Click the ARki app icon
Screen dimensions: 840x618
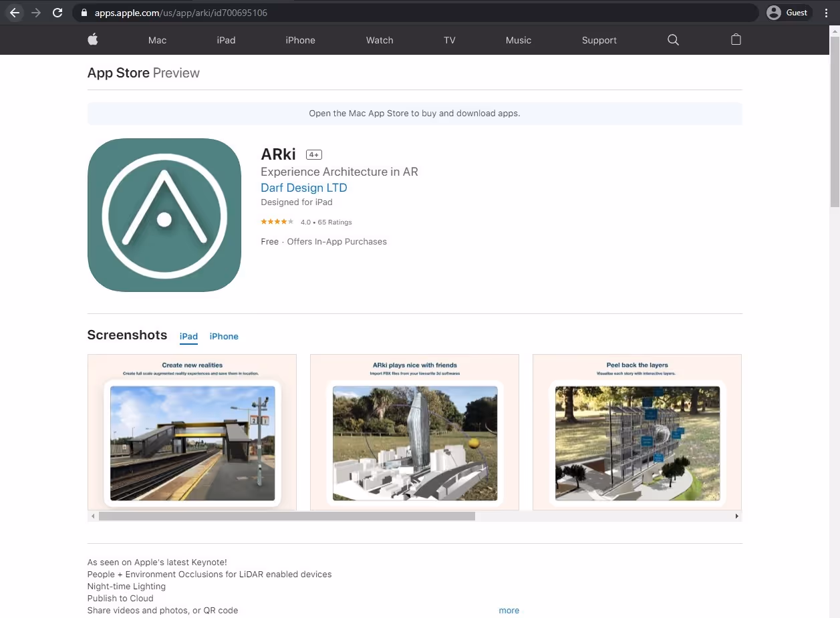click(164, 214)
